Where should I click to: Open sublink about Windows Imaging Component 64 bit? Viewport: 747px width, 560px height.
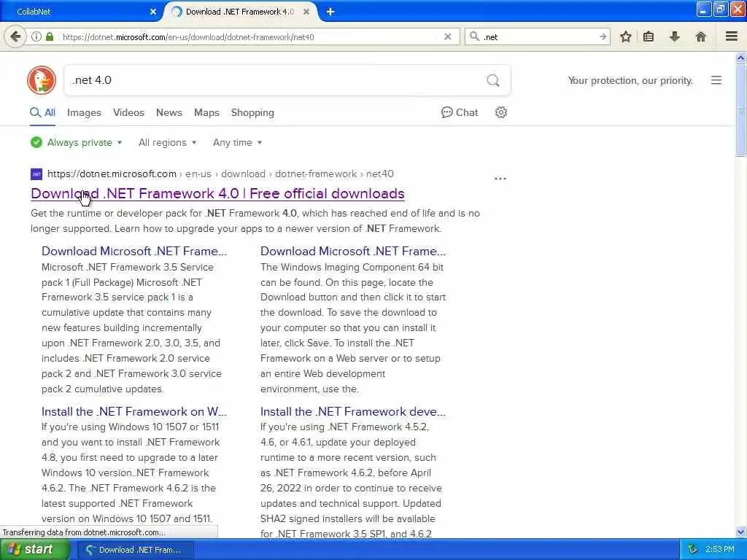(353, 251)
